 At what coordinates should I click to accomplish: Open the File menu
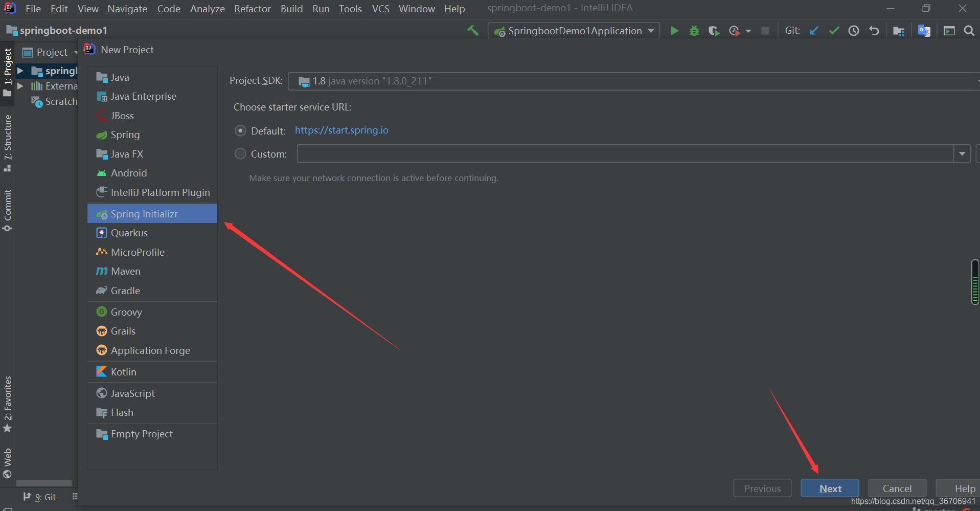(33, 9)
